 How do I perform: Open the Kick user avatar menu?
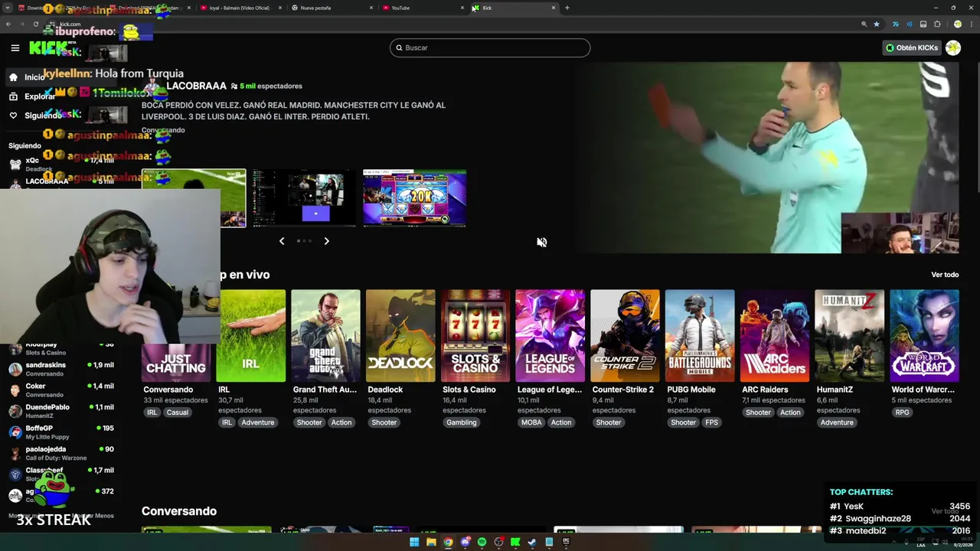click(x=953, y=47)
